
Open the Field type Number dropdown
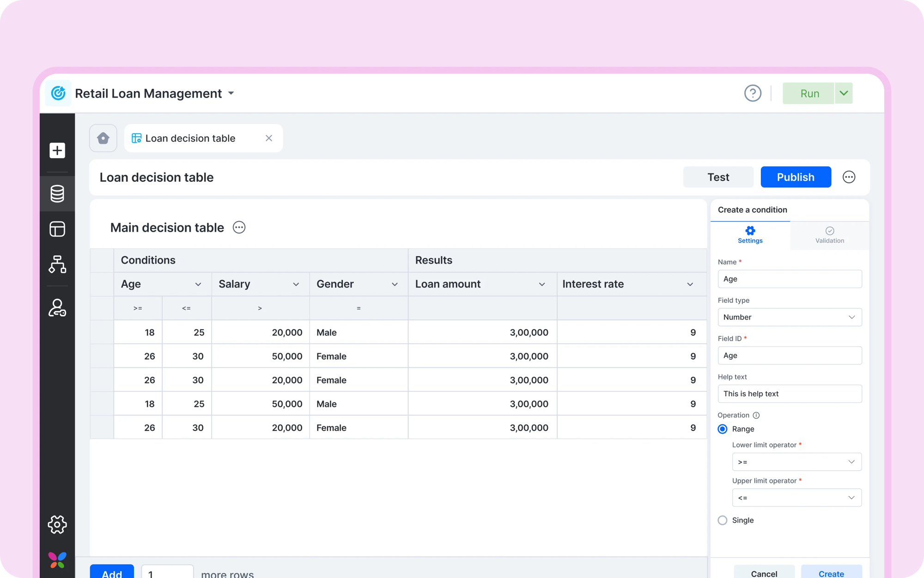pyautogui.click(x=790, y=317)
